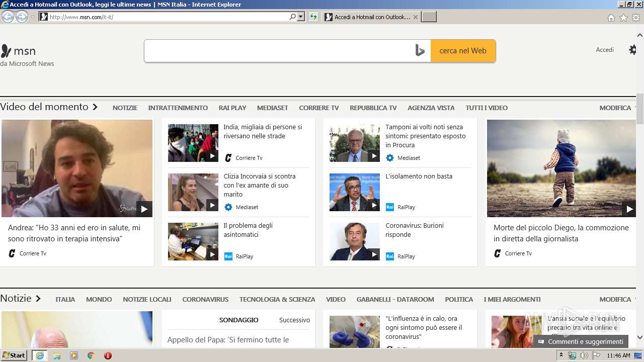
Task: Select NOTIZIE LOCALI news category
Action: coord(147,299)
